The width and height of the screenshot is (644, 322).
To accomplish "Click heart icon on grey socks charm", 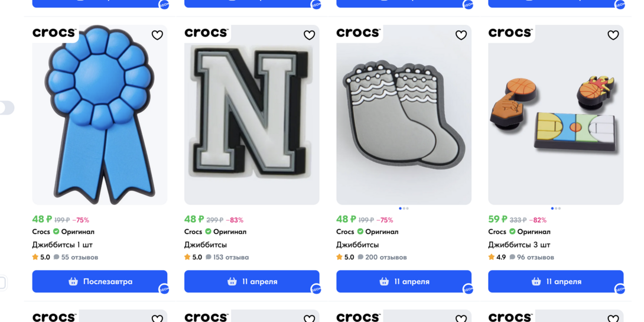I will coord(461,35).
